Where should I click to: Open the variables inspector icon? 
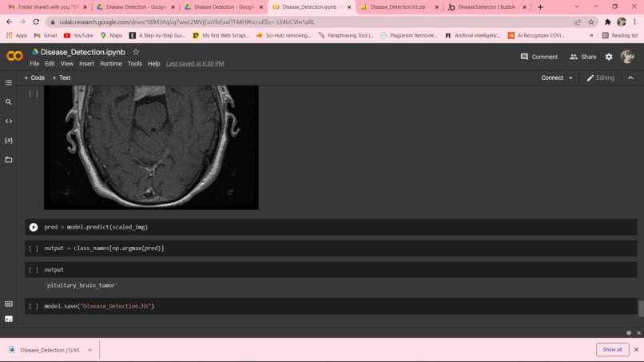(x=9, y=141)
